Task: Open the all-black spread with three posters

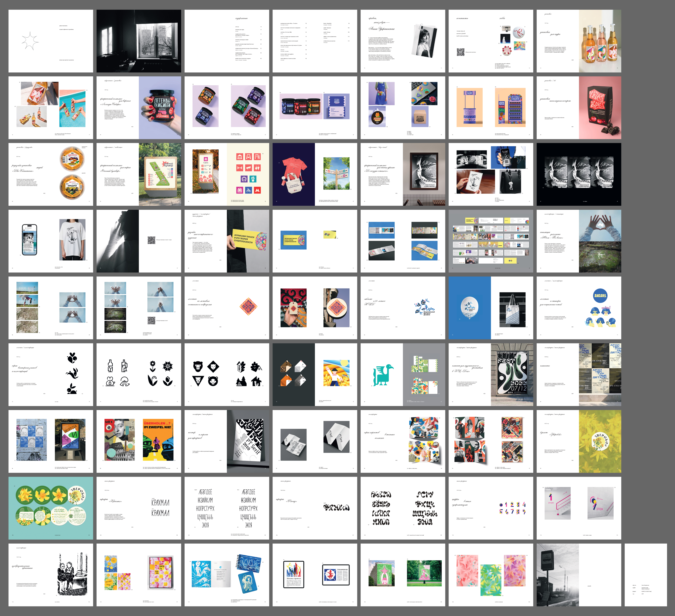Action: coord(579,174)
